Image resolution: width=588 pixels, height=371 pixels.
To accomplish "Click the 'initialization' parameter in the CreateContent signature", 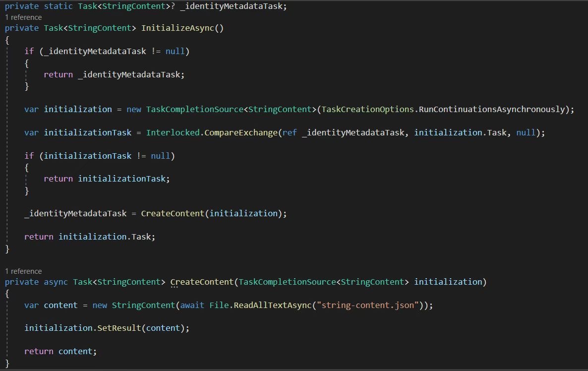I will pos(448,282).
